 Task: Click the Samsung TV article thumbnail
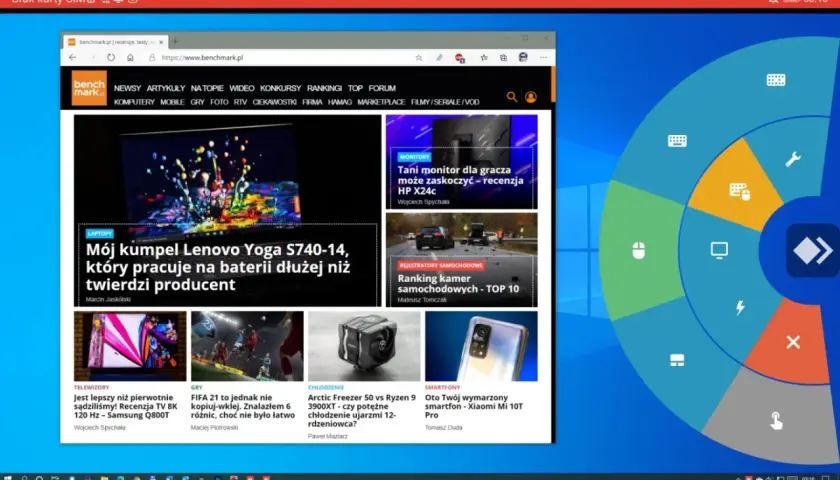click(x=130, y=346)
